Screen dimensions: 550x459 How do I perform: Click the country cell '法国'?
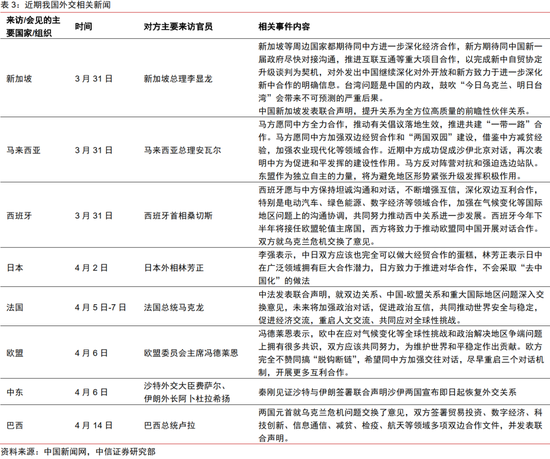[15, 308]
